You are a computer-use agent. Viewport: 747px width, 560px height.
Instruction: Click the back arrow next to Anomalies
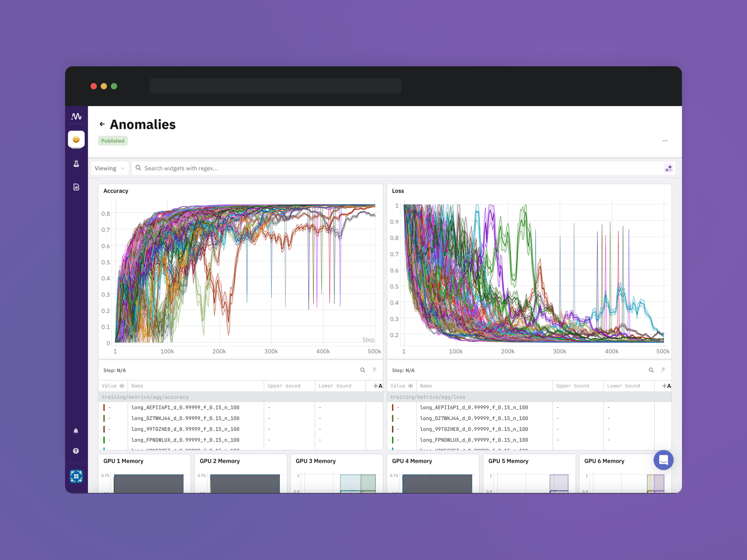pos(102,124)
